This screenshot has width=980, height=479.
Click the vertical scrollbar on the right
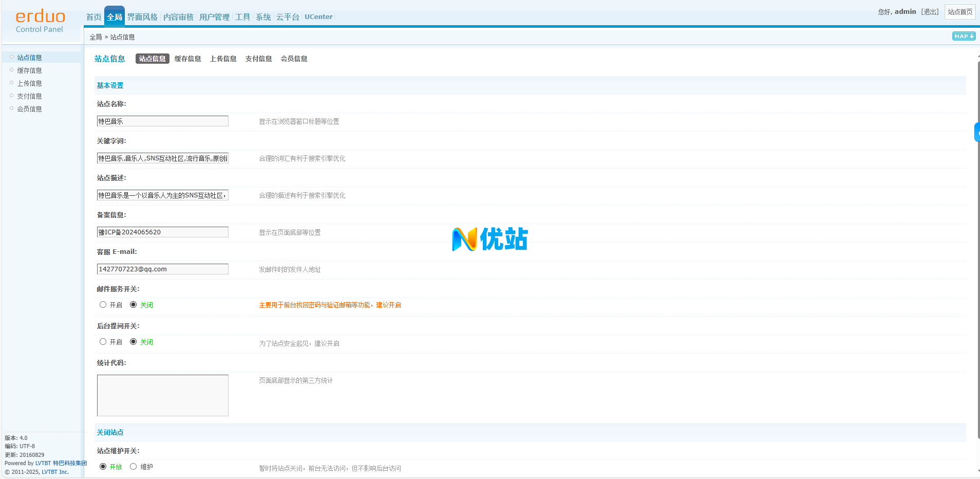coord(977,257)
